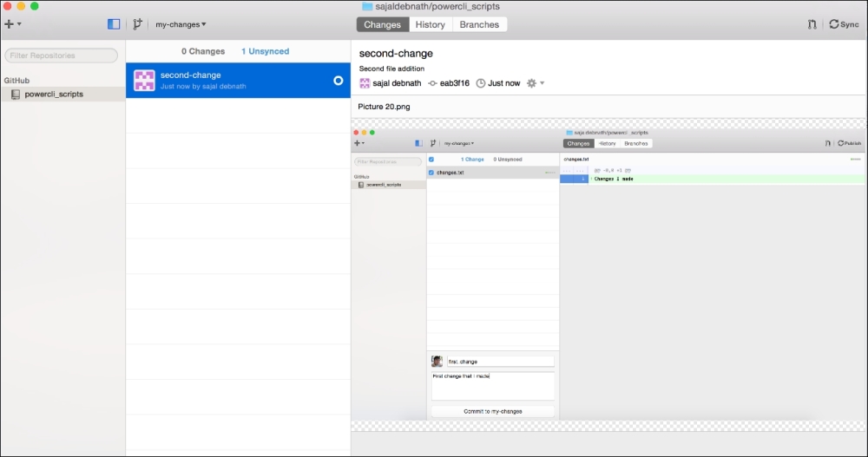Click the GitHub section header in sidebar
Screen dimensions: 868x457
coord(16,81)
